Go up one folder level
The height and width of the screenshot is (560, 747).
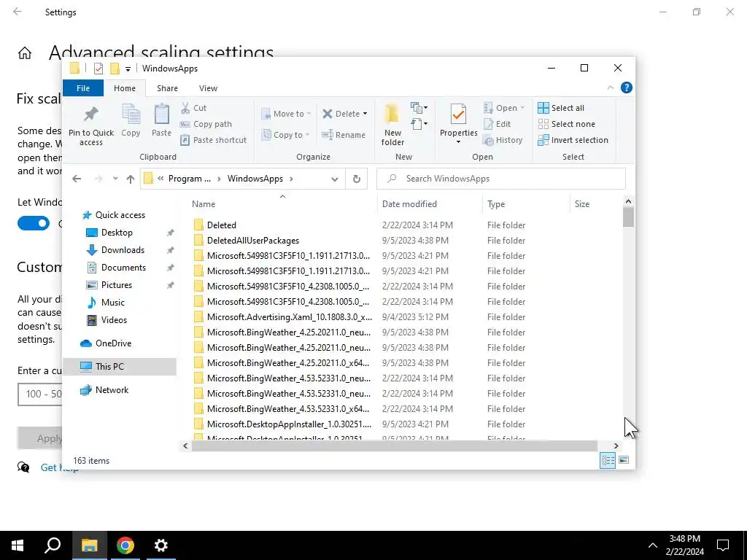130,179
